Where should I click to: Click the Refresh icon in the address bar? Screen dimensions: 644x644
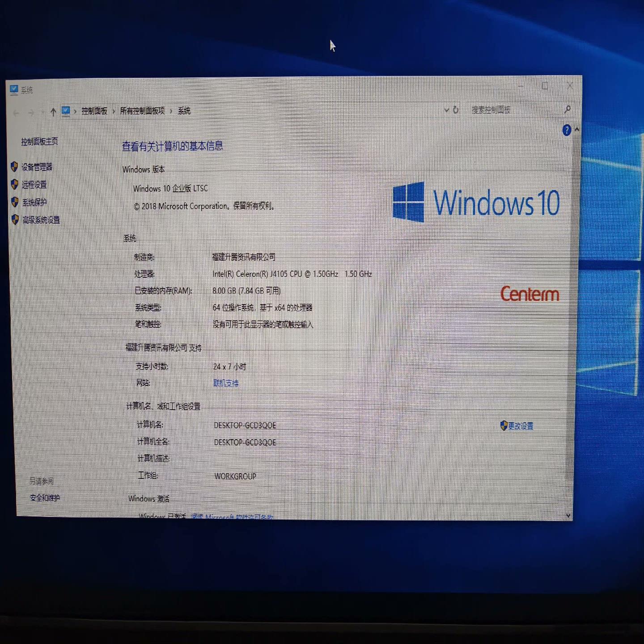(456, 110)
